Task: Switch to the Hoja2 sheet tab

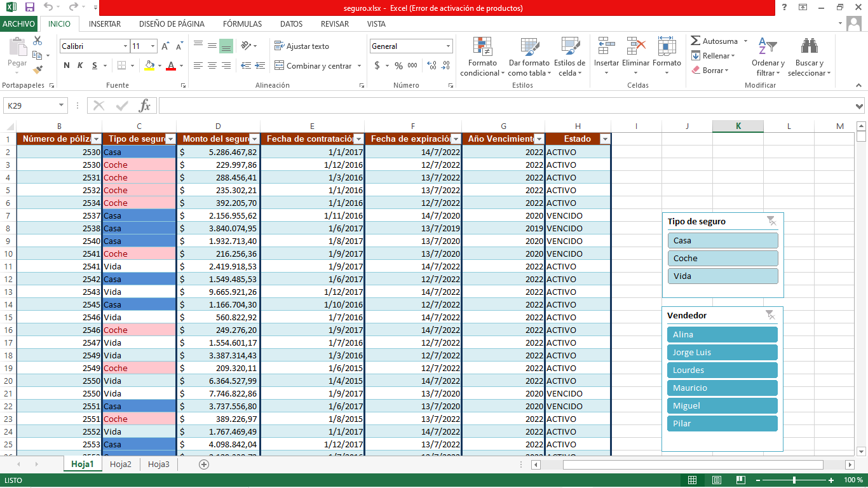Action: click(121, 464)
